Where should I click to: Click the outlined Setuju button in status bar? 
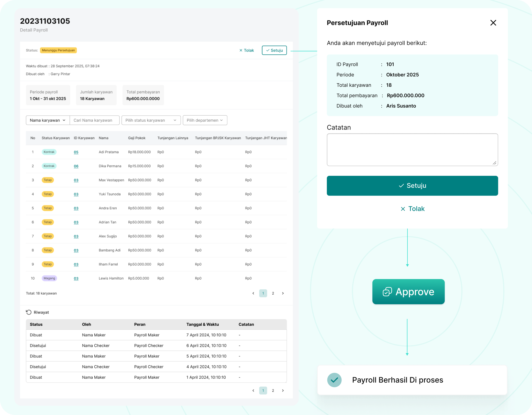coord(274,50)
